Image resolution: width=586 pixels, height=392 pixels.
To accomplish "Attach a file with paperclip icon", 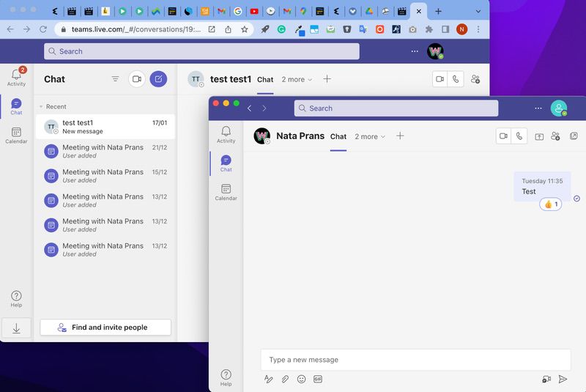I will tap(285, 380).
